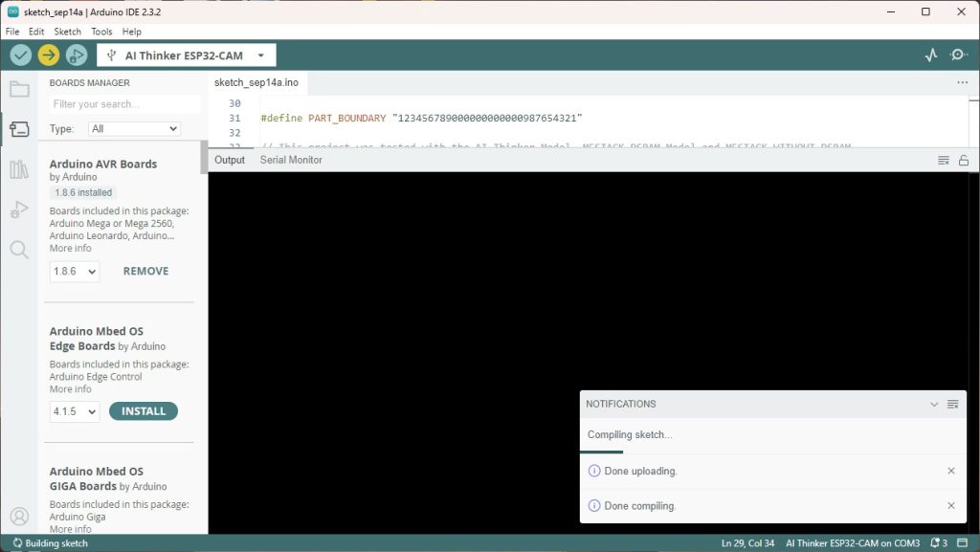980x552 pixels.
Task: Open version 4.1.5 dropdown for Mbed Edge
Action: click(75, 411)
